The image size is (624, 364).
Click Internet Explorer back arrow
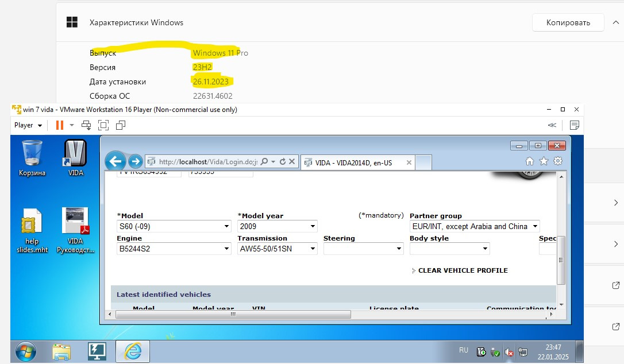tap(116, 162)
